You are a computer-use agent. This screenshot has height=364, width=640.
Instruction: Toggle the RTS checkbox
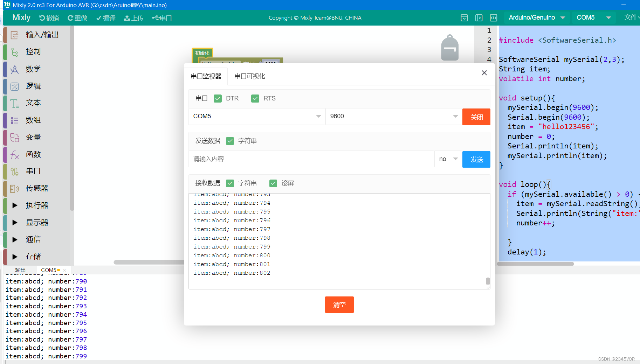[x=255, y=98]
